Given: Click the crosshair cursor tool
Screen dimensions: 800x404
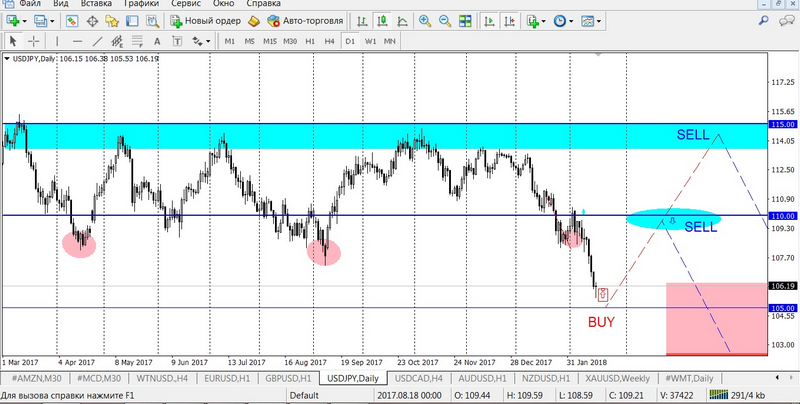Looking at the screenshot, I should pyautogui.click(x=34, y=41).
